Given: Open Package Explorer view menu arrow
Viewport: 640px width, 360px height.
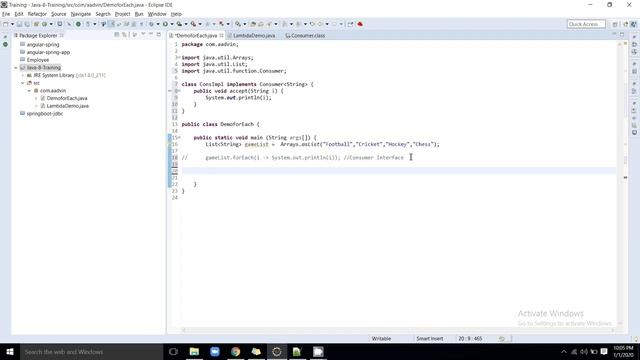Looking at the screenshot, I should pyautogui.click(x=143, y=35).
